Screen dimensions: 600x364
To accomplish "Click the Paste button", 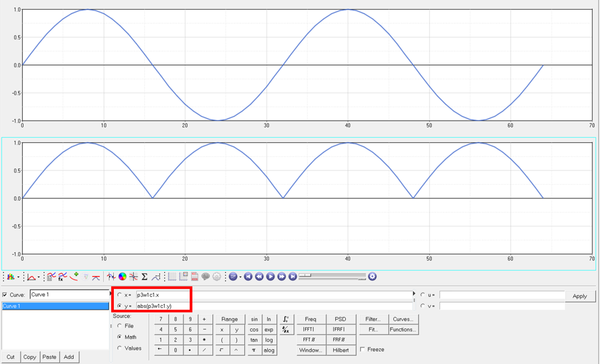I will pyautogui.click(x=49, y=357).
